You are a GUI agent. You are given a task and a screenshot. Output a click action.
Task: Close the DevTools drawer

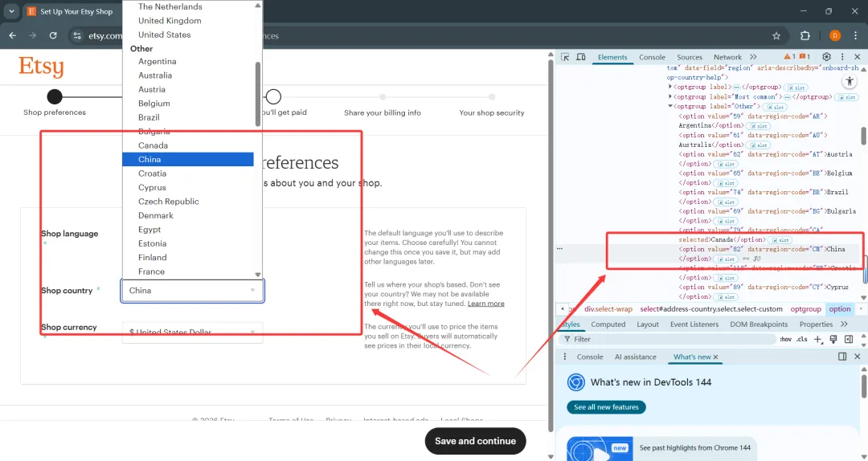pos(858,357)
